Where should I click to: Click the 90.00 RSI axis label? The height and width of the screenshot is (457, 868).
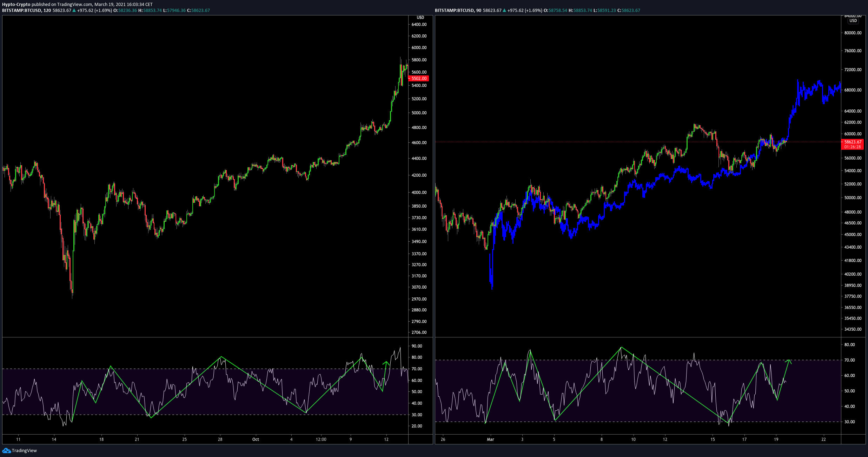click(417, 346)
